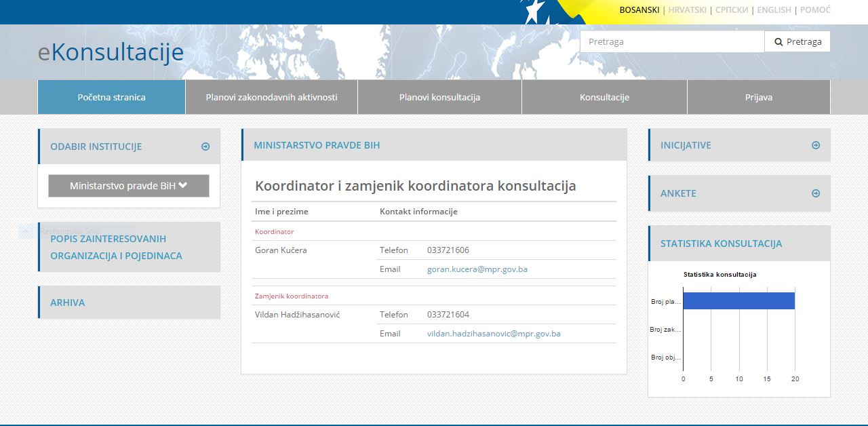Open the ANKETE section heading
Viewport: 868px width, 426px height.
point(678,193)
